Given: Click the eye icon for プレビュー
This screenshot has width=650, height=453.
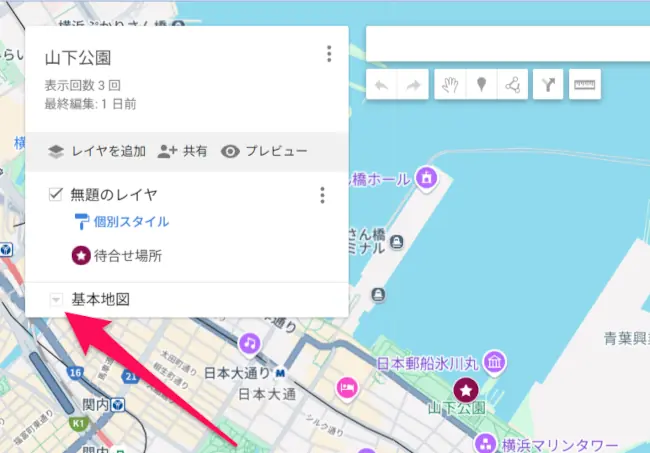Looking at the screenshot, I should [230, 152].
